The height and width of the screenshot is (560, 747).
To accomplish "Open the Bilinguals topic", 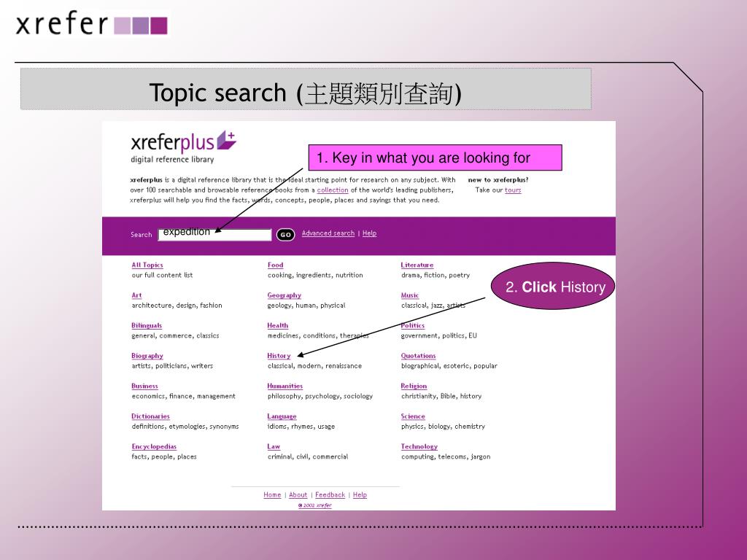I will point(147,326).
